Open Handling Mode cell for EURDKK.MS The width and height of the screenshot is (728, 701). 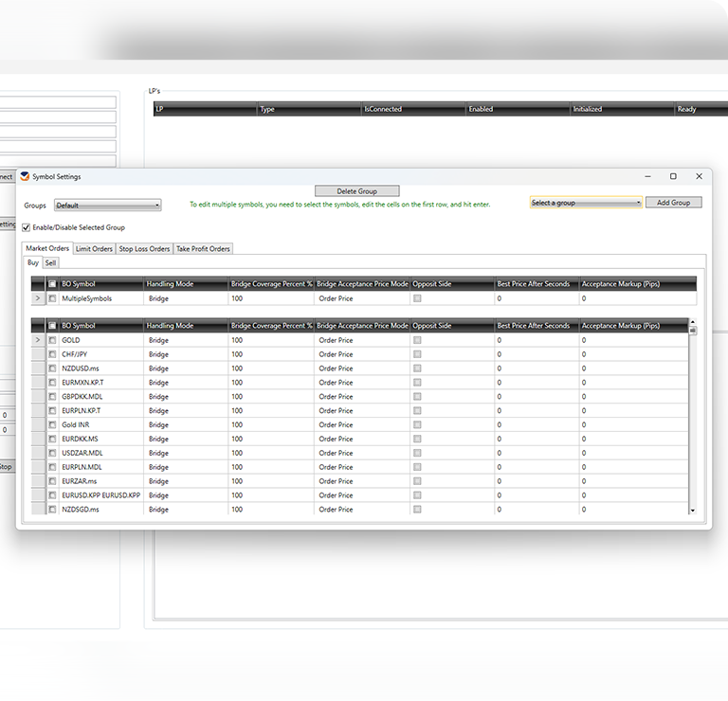coord(186,439)
